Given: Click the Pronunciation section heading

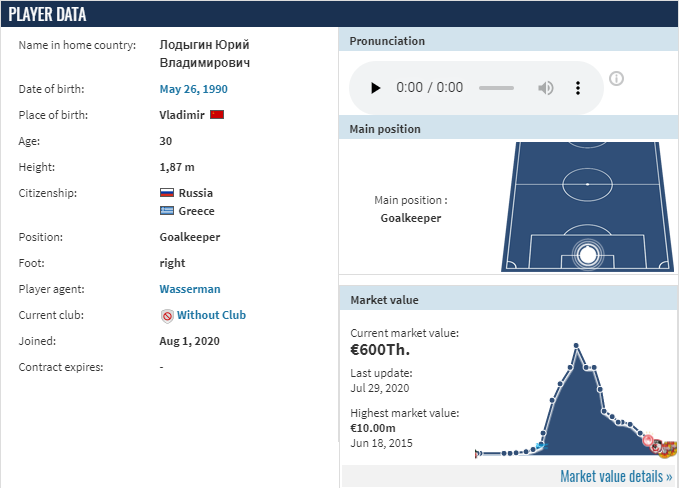Looking at the screenshot, I should pos(387,41).
